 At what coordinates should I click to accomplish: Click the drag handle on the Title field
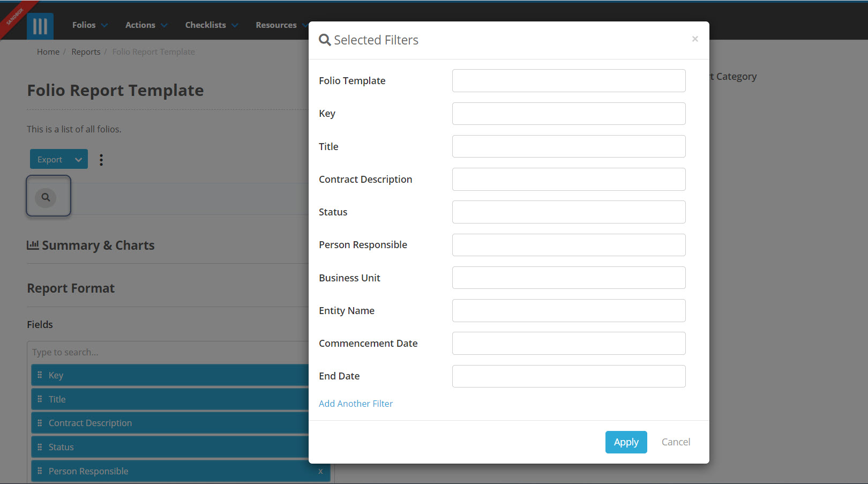tap(40, 399)
